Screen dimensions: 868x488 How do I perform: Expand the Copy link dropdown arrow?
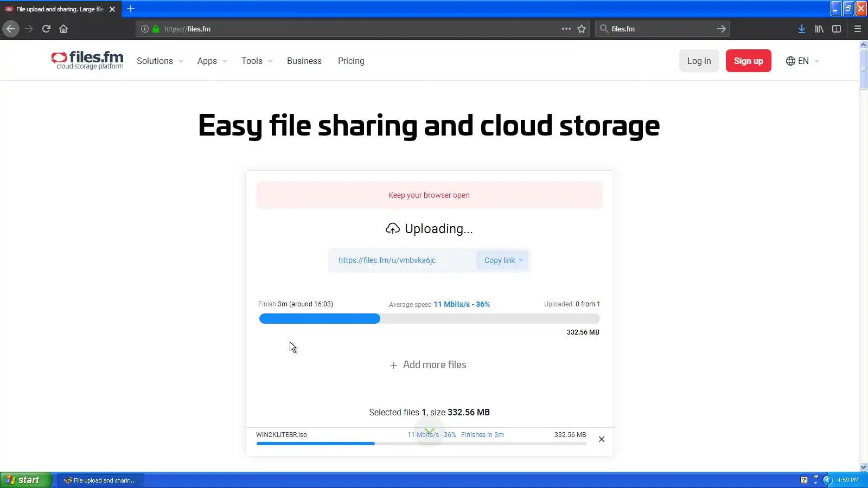point(521,260)
